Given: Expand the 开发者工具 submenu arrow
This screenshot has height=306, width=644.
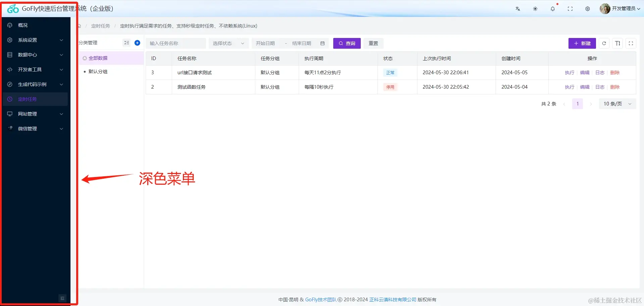Looking at the screenshot, I should [x=61, y=70].
